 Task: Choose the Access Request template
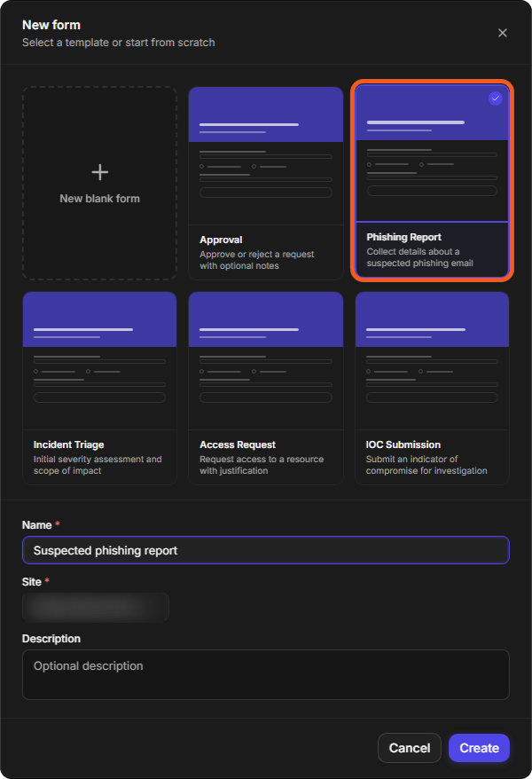pyautogui.click(x=265, y=388)
